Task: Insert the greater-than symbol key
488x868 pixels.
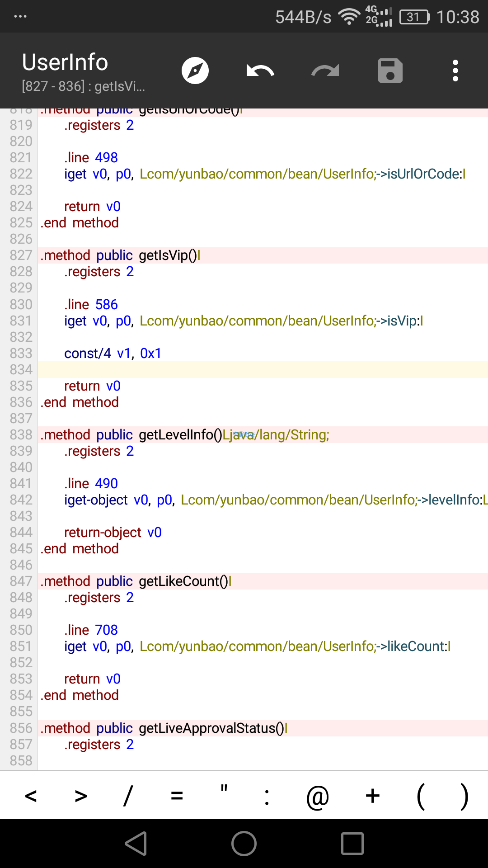Action: pyautogui.click(x=81, y=795)
